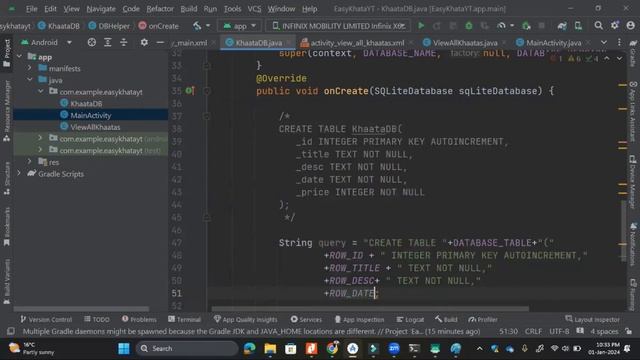
Task: Collapse the app module node
Action: click(x=20, y=57)
